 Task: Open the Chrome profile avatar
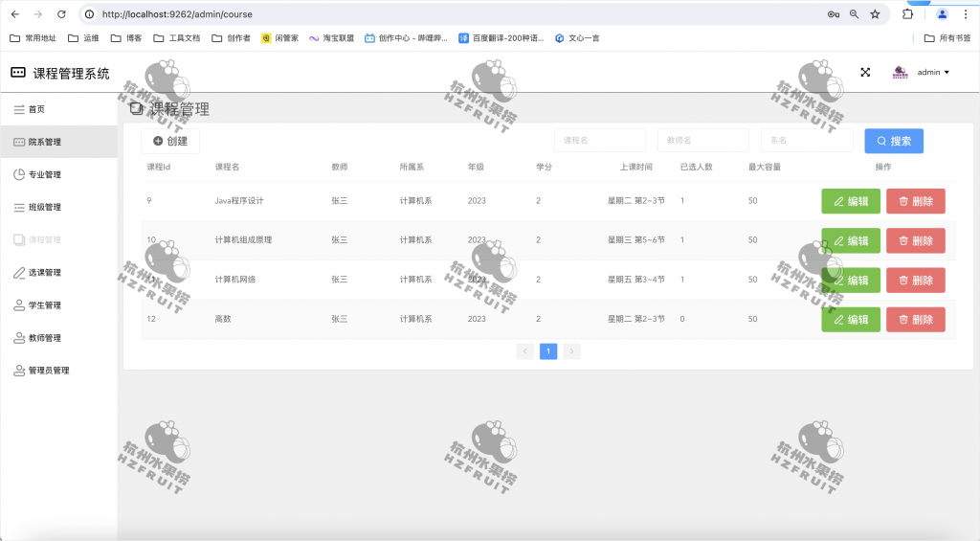pos(942,13)
